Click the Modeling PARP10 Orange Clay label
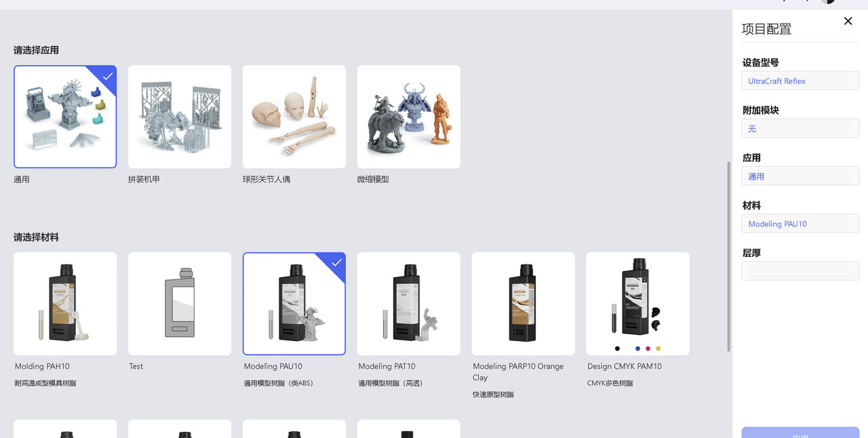This screenshot has width=868, height=438. (x=518, y=372)
